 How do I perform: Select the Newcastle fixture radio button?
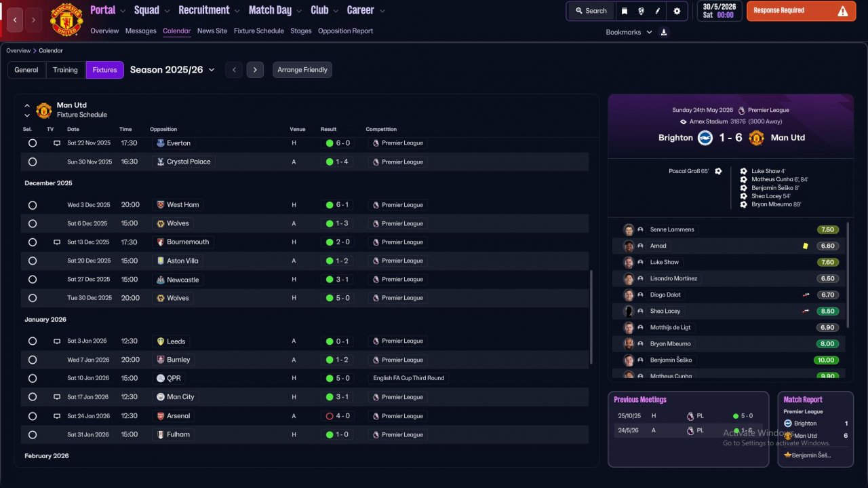pyautogui.click(x=33, y=280)
